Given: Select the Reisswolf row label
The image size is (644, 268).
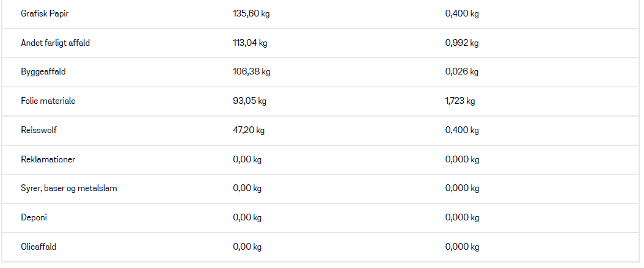Looking at the screenshot, I should coord(38,130).
